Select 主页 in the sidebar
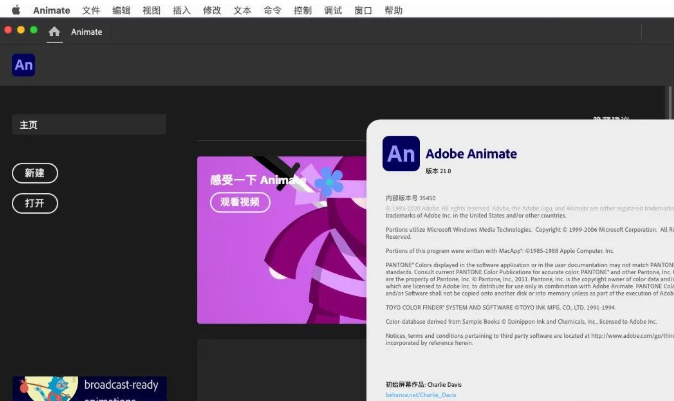Viewport: 674px width, 401px height. click(89, 125)
